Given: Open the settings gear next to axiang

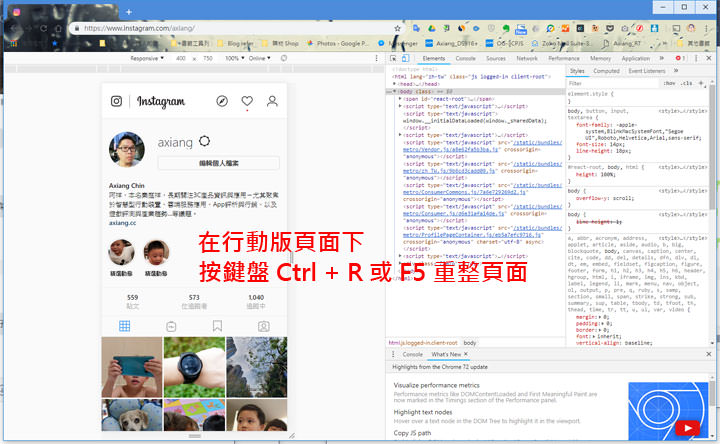Looking at the screenshot, I should [204, 141].
